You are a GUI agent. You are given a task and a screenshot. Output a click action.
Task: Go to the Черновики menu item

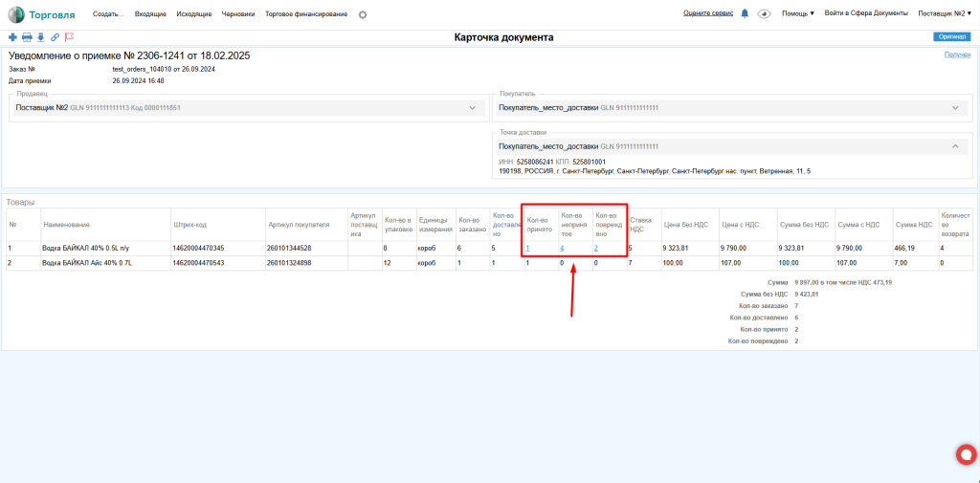click(x=237, y=15)
